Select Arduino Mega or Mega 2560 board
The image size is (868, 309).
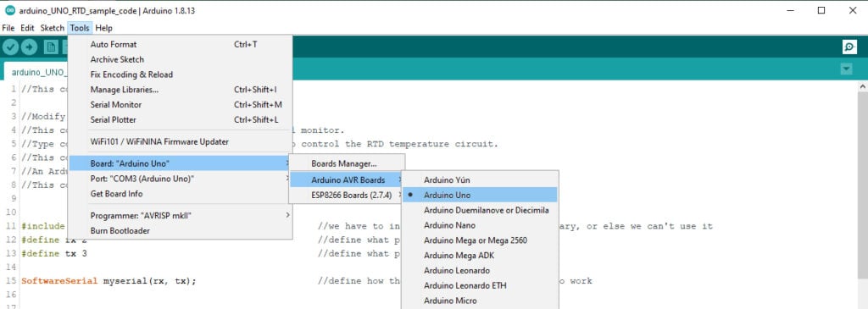(x=480, y=240)
